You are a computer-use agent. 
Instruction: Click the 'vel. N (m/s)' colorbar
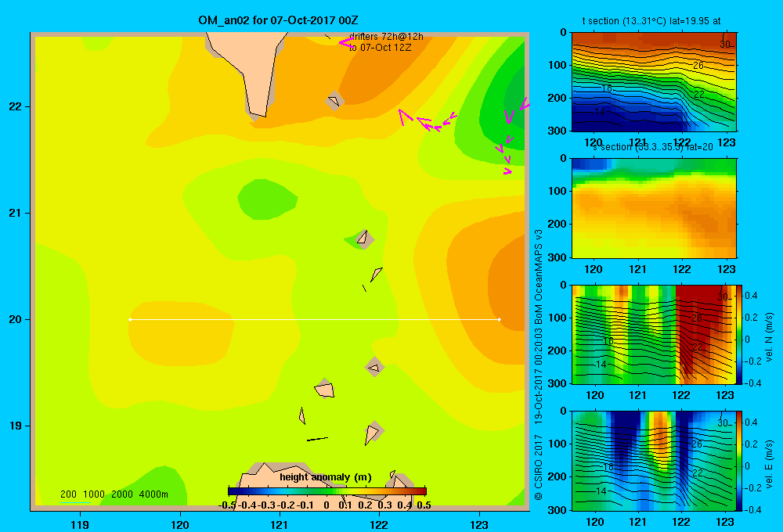tap(739, 334)
